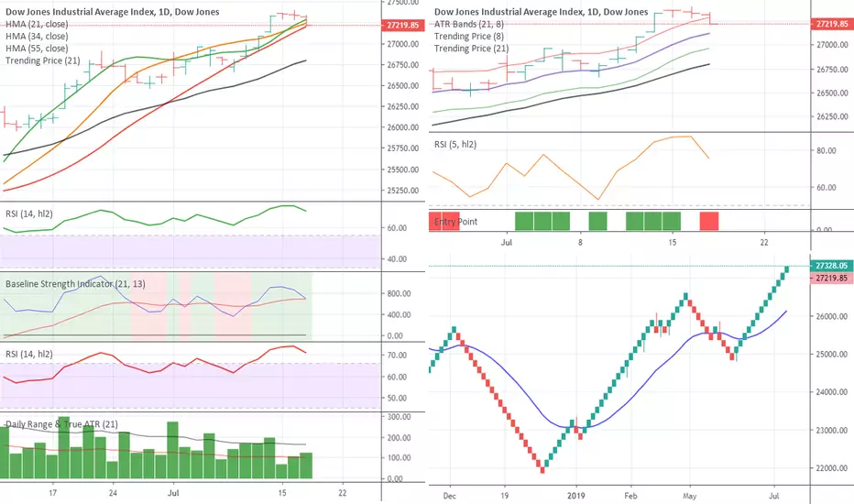Click the 25250.00 price scale value

pos(403,191)
